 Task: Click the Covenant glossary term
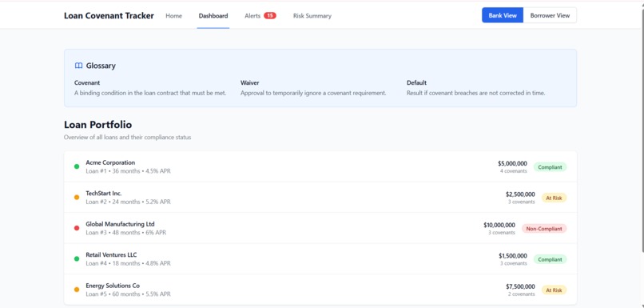click(x=87, y=82)
